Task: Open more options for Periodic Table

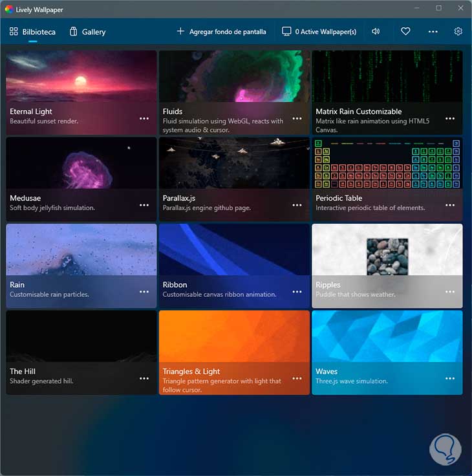Action: [450, 205]
